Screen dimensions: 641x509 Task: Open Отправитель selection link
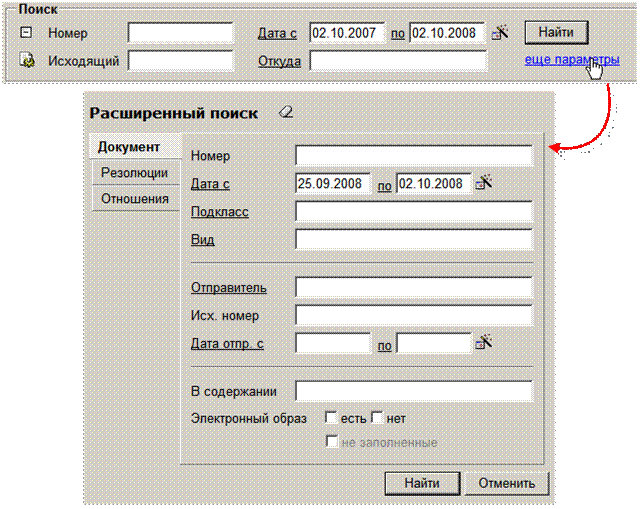(x=229, y=287)
